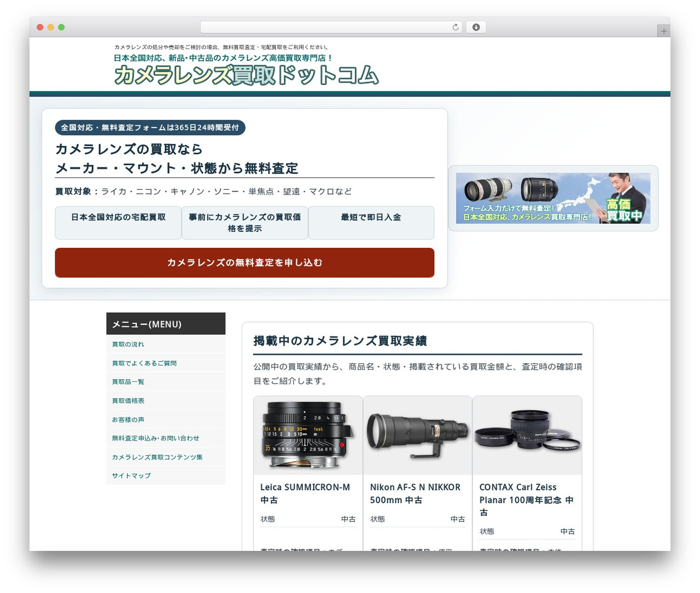
Task: Click the 高価買取中 lens banner image
Action: (553, 198)
